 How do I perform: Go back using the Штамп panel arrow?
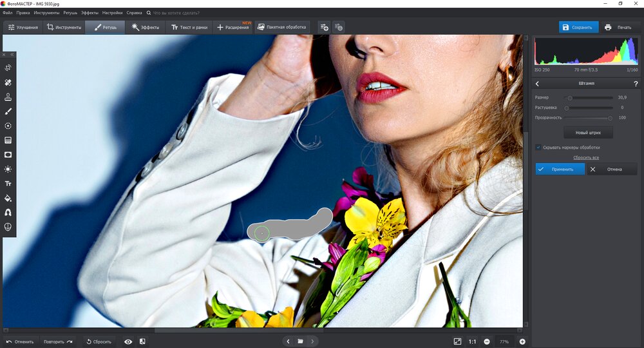538,84
